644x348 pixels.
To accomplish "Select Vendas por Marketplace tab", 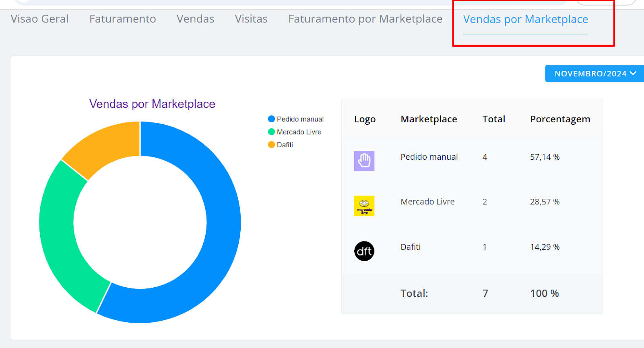I will pos(525,19).
